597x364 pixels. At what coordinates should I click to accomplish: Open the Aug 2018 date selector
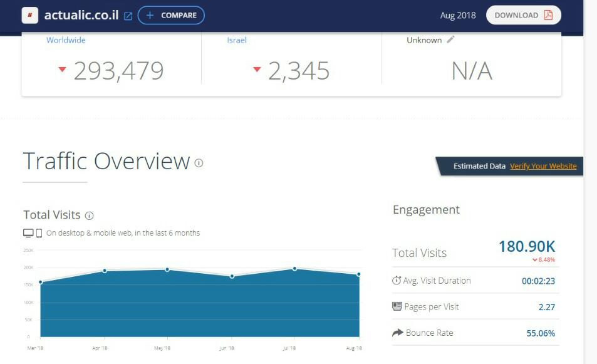click(458, 16)
